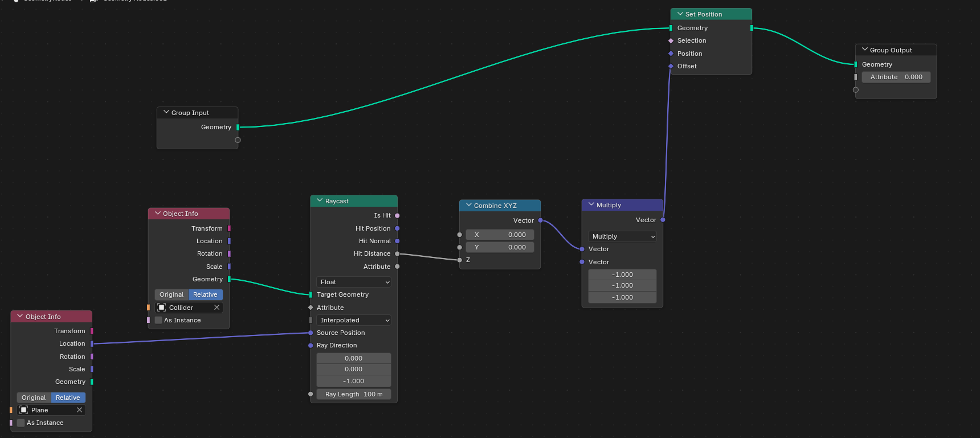Click the first Multiply vector -1.000 field
Image resolution: width=980 pixels, height=438 pixels.
click(x=622, y=275)
